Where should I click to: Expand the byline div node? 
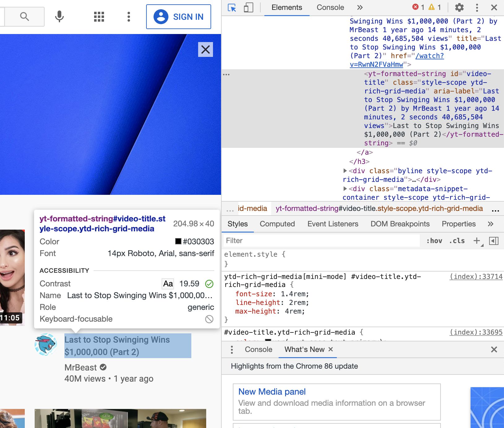click(345, 171)
